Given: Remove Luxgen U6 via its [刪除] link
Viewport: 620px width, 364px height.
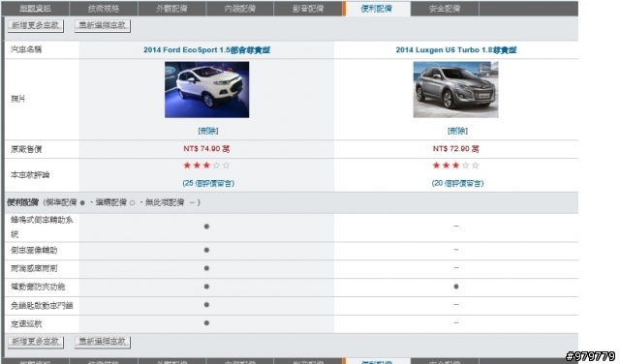Looking at the screenshot, I should click(457, 131).
